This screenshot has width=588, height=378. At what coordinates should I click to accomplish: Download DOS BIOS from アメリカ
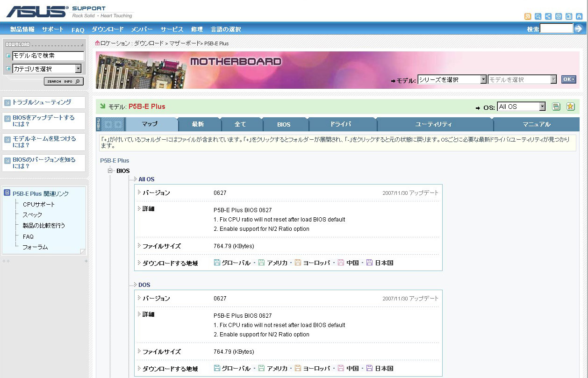click(273, 368)
